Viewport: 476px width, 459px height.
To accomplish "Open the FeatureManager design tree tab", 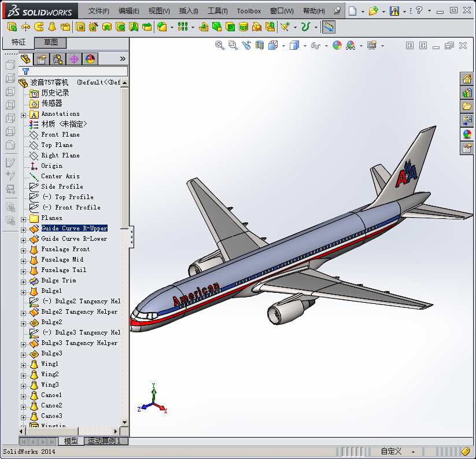I will click(25, 58).
